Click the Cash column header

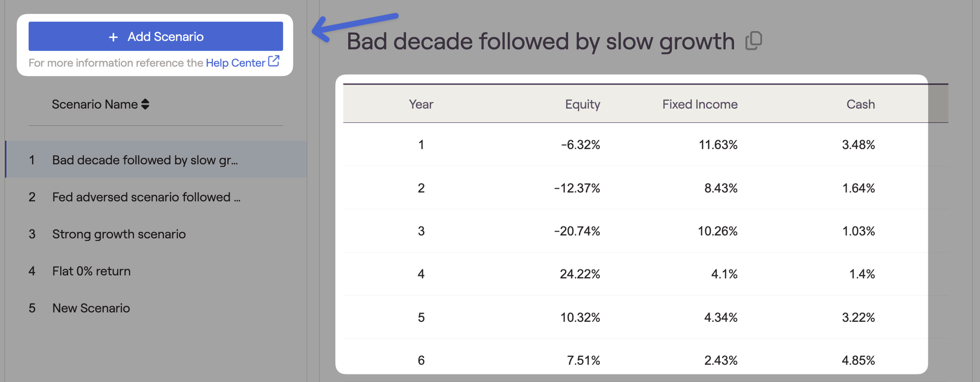click(861, 104)
